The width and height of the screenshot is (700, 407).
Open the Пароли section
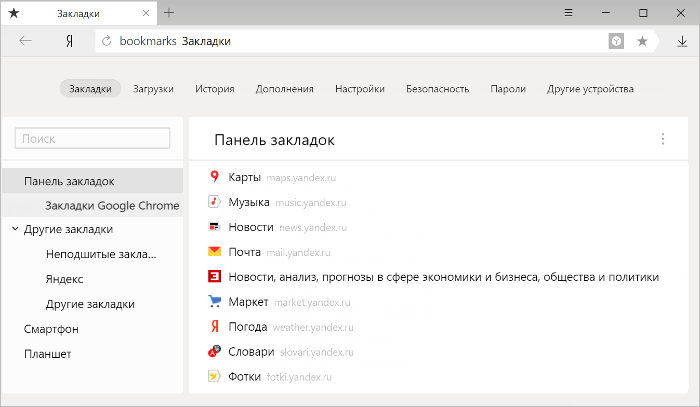(x=508, y=89)
